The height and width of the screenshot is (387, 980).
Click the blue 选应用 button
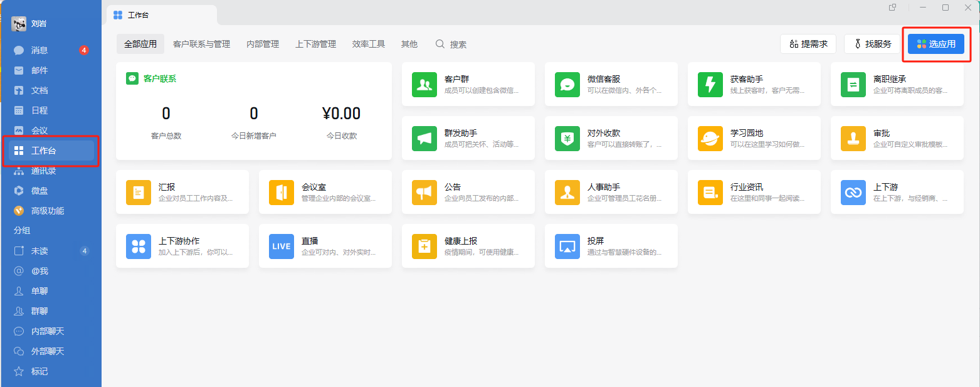coord(936,44)
